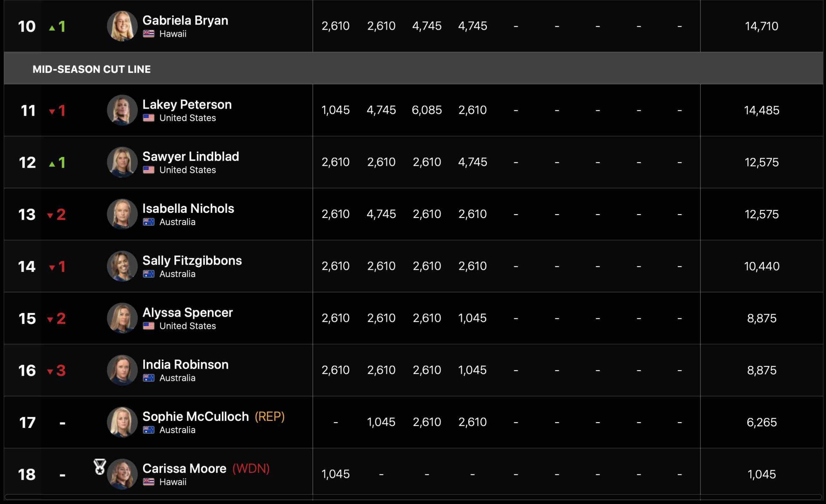Click Carissa Moore's profile photo
826x504 pixels.
coord(122,474)
